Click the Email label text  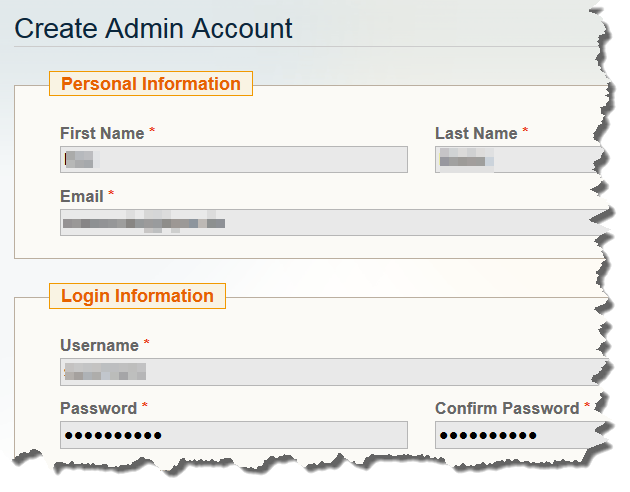click(82, 195)
